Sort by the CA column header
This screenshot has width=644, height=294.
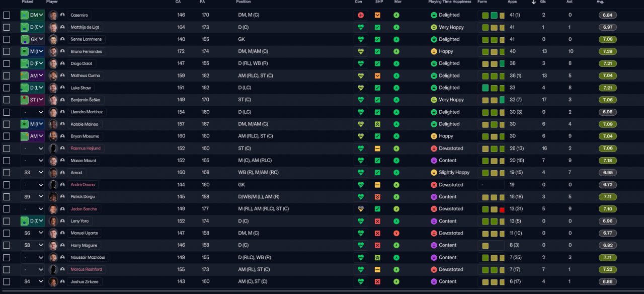[178, 2]
